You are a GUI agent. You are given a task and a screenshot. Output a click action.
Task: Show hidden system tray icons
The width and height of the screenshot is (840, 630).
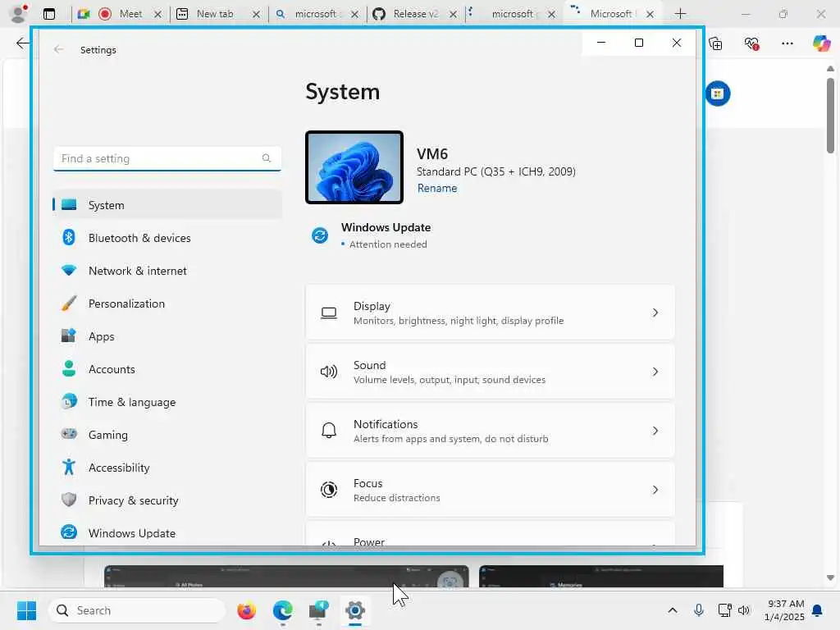pos(673,610)
